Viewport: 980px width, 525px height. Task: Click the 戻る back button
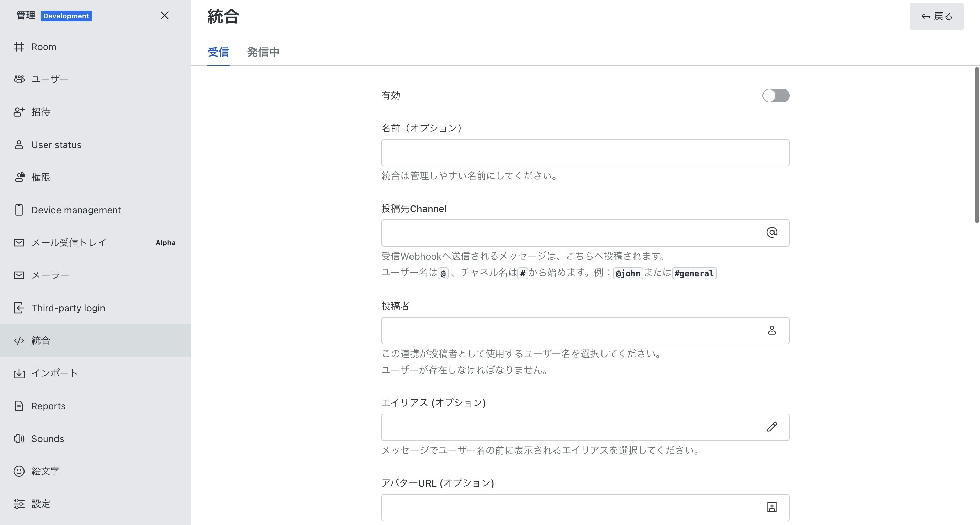click(x=936, y=16)
